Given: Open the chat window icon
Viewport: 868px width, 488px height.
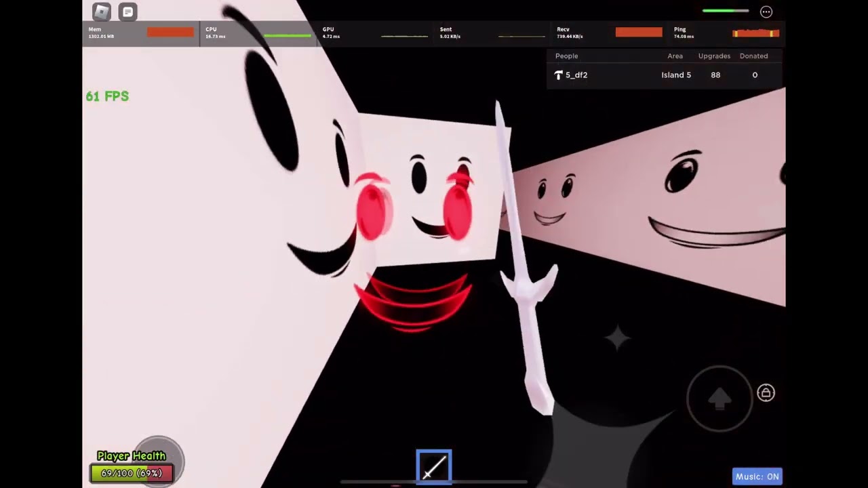Looking at the screenshot, I should coord(127,12).
